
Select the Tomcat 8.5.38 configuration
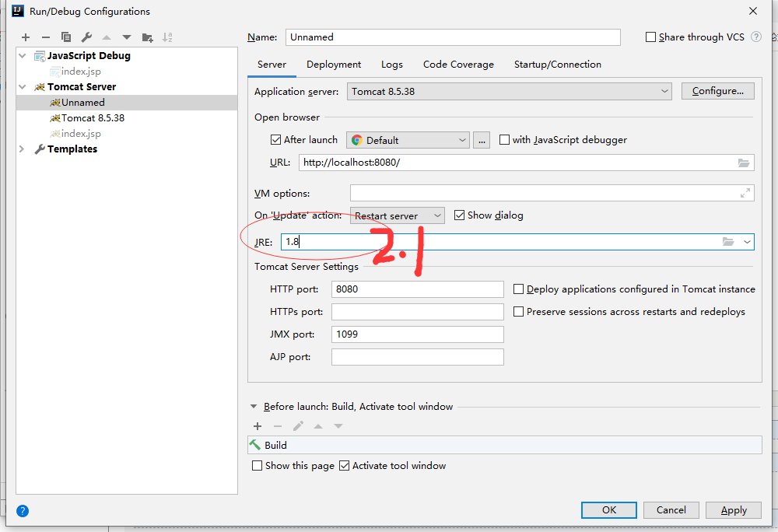click(x=127, y=118)
